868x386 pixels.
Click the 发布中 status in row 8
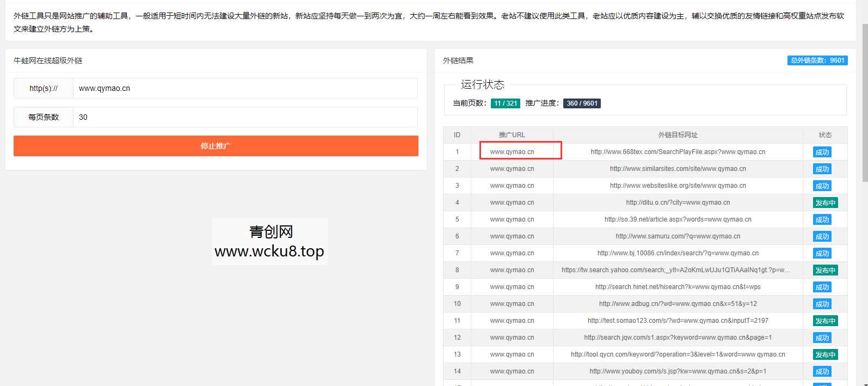pos(825,271)
